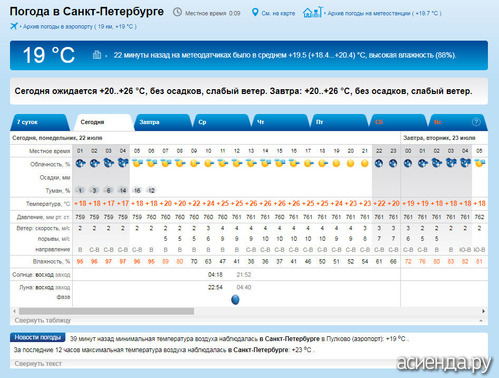Click the night moon icon at hour 22
This screenshot has width=499, height=378.
pos(379,163)
